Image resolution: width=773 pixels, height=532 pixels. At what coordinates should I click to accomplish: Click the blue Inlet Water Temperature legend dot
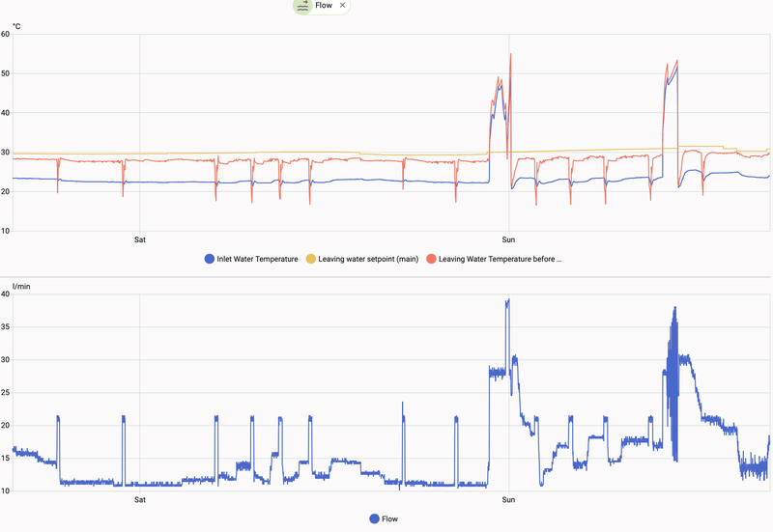pos(210,259)
